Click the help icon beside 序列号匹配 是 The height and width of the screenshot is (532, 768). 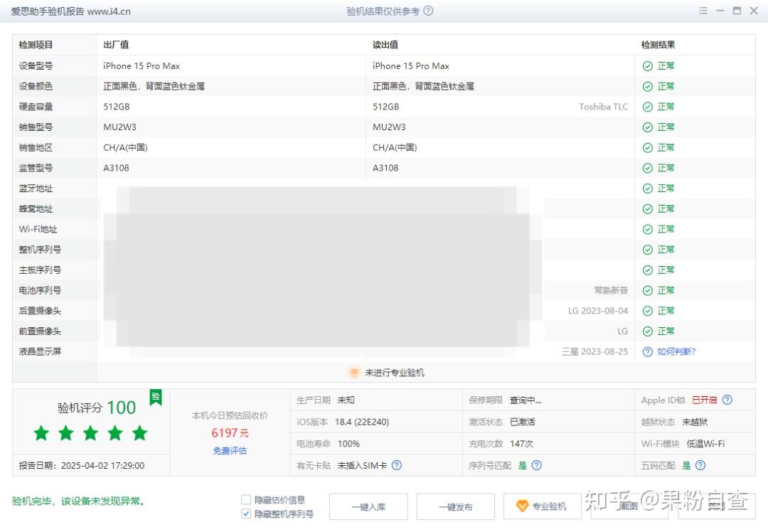coord(537,465)
